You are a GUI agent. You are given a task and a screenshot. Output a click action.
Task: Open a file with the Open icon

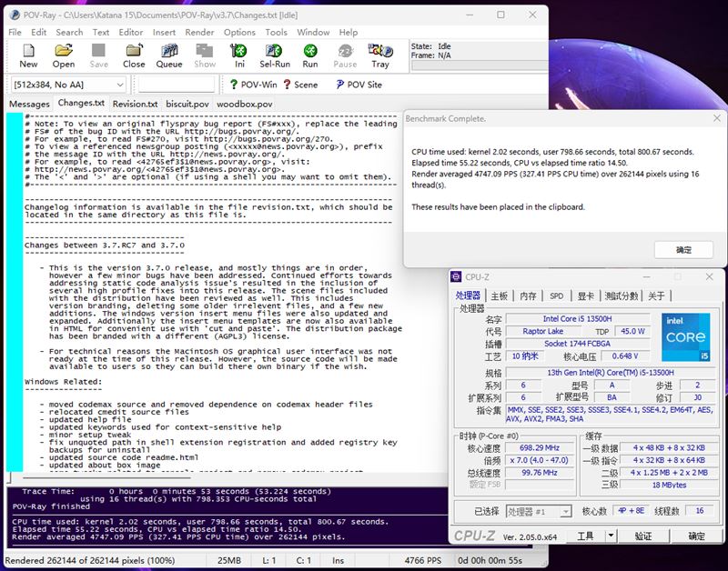(64, 55)
